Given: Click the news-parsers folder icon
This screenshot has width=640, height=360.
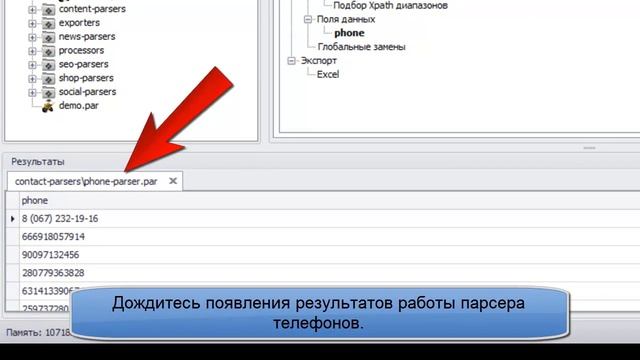Looking at the screenshot, I should 48,37.
